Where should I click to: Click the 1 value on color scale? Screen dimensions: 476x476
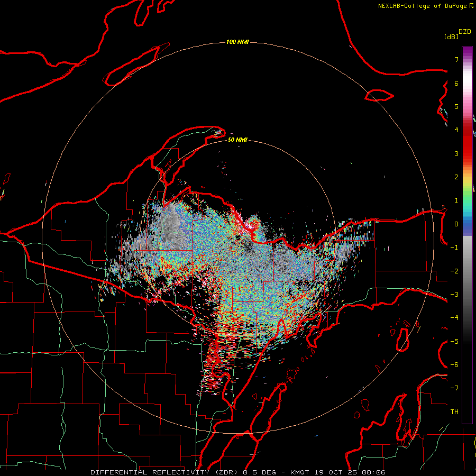click(x=456, y=200)
